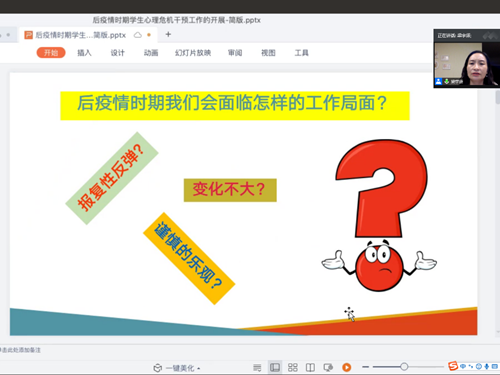Switch to reading view book icon
This screenshot has width=500, height=375.
310,367
